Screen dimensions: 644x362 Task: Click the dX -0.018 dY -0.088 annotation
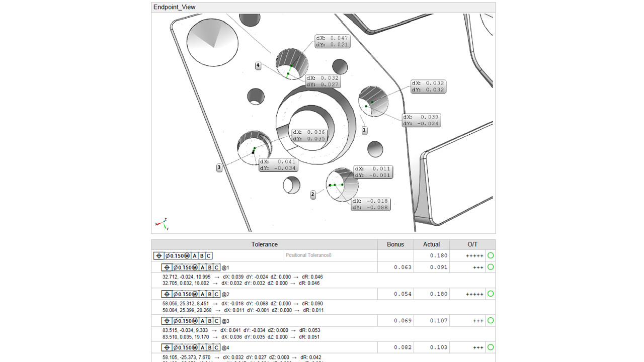pos(370,204)
